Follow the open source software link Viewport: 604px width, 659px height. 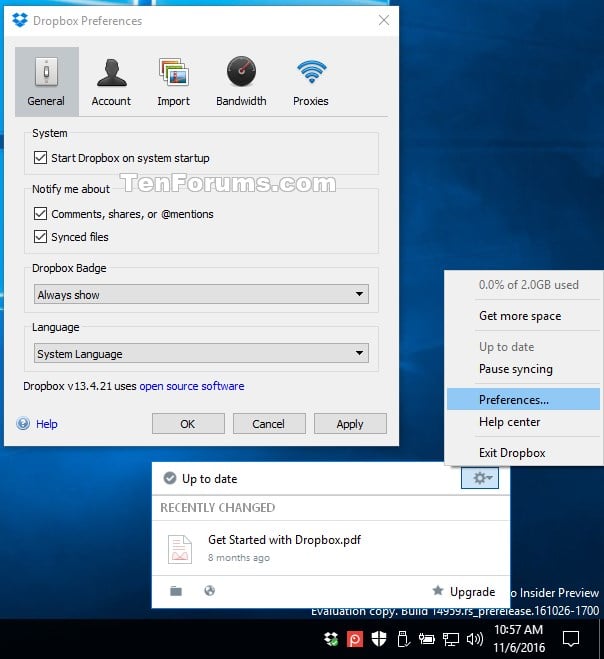click(192, 386)
